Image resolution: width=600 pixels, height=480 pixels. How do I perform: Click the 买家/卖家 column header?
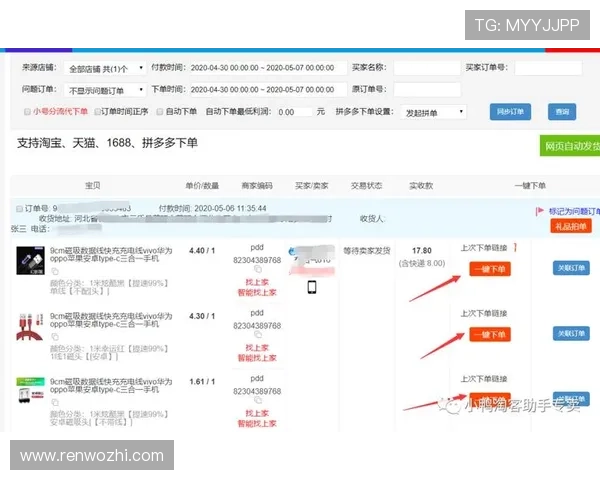(312, 186)
